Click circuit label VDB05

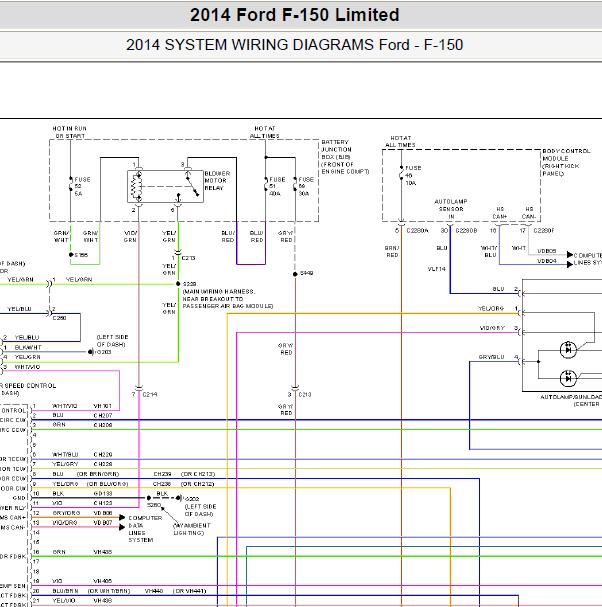tap(547, 251)
